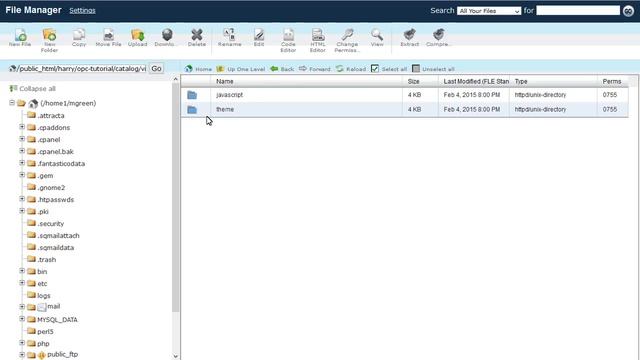Click the search text field
Screen dimensions: 640x360
tap(578, 11)
